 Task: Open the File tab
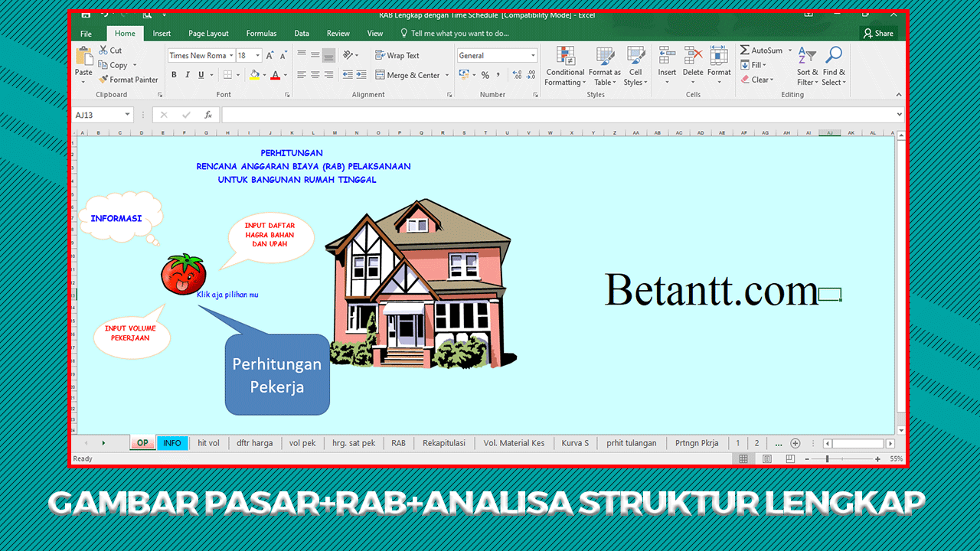(x=86, y=34)
